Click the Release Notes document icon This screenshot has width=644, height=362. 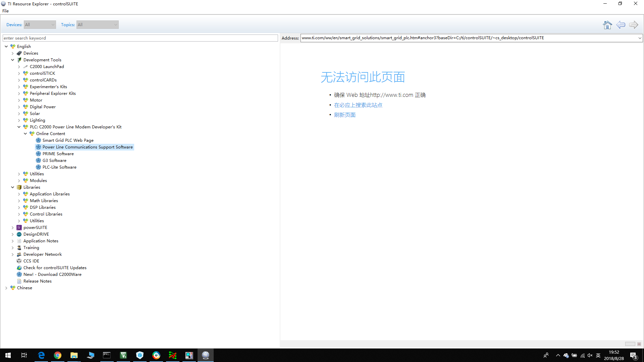pyautogui.click(x=19, y=281)
